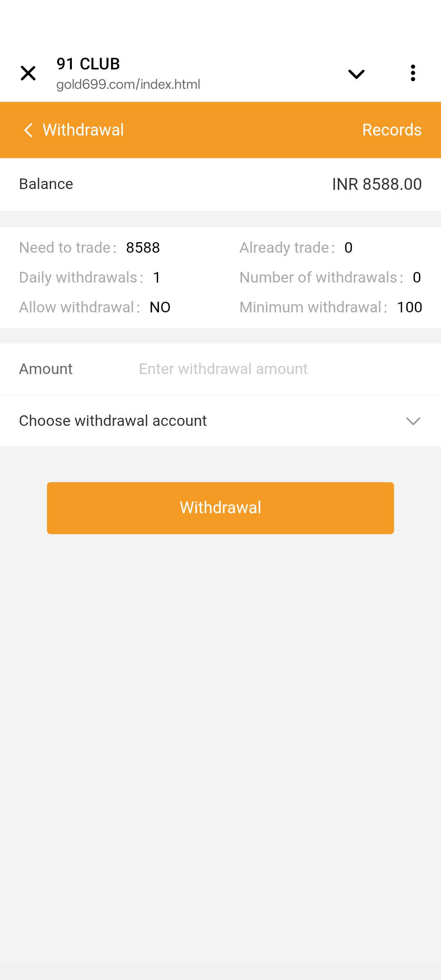
Task: Select the Need to trade value
Action: point(143,248)
